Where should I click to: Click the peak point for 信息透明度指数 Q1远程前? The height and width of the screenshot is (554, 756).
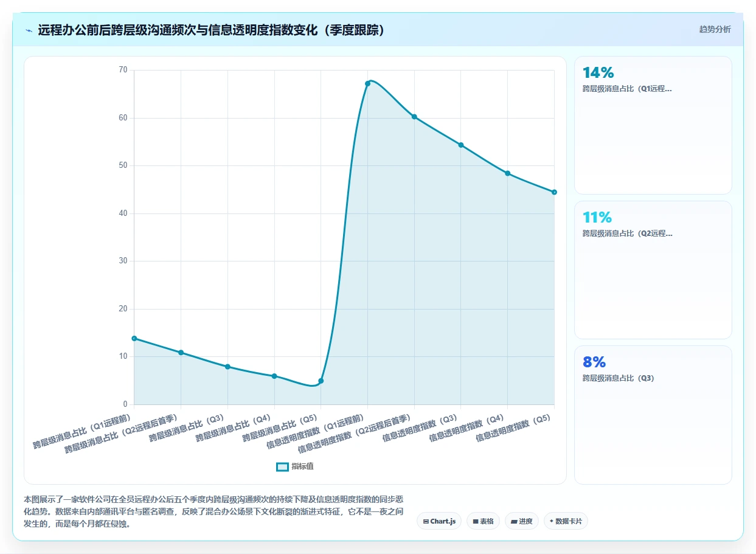(367, 83)
